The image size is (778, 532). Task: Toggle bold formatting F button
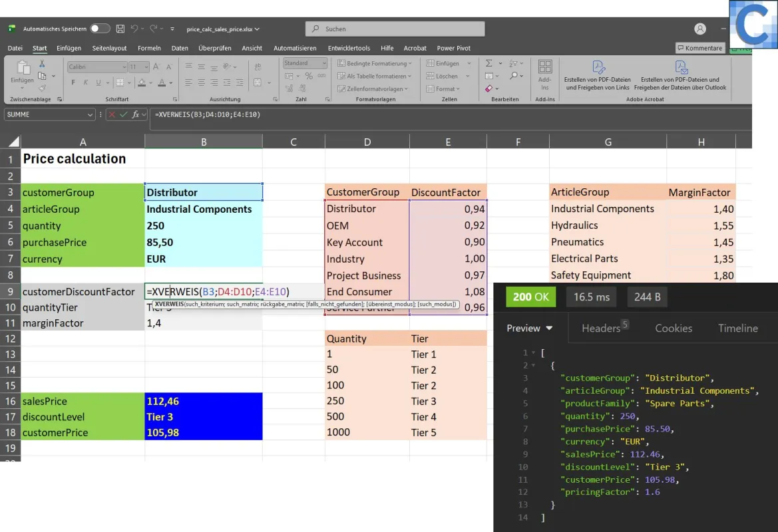(x=73, y=82)
